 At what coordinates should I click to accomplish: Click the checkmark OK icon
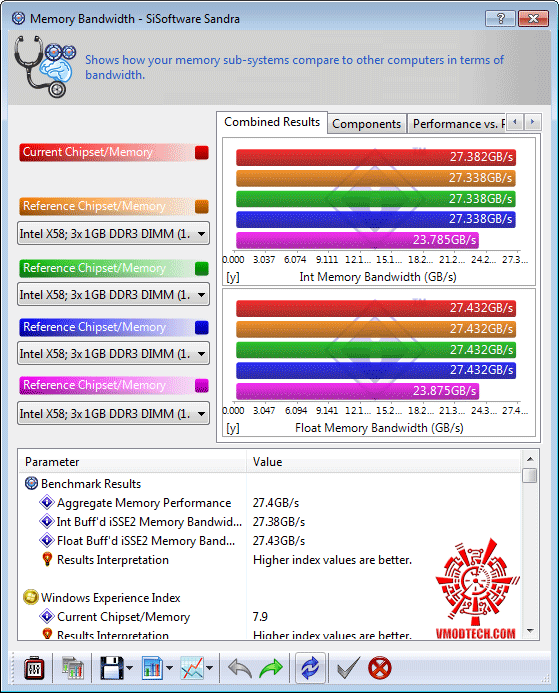(x=348, y=668)
